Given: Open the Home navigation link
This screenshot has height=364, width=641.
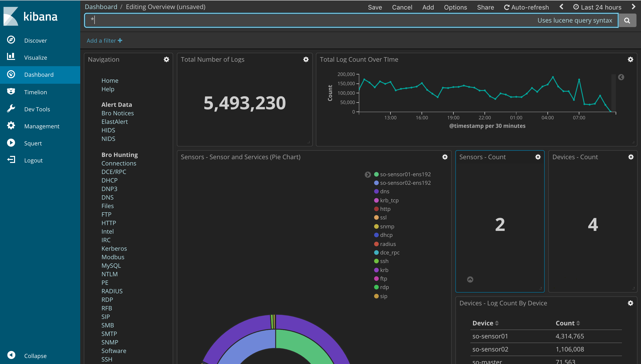Looking at the screenshot, I should tap(110, 80).
